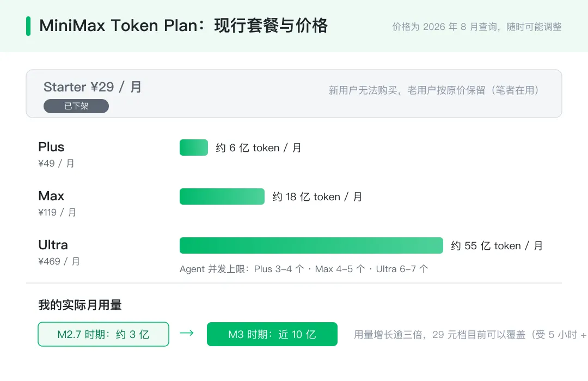The width and height of the screenshot is (588, 381).
Task: Click the ¥119 / 月 price label
Action: tap(57, 212)
